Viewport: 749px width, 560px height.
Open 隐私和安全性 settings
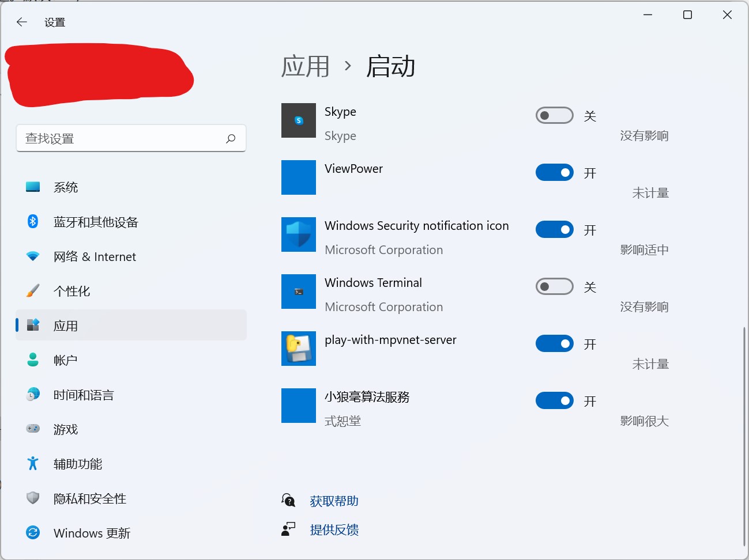(x=131, y=498)
